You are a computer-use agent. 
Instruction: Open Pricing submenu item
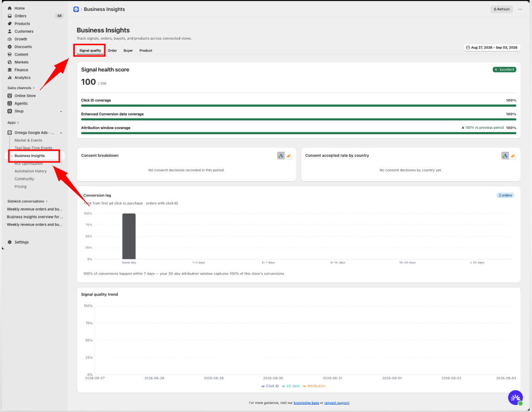[x=20, y=187]
